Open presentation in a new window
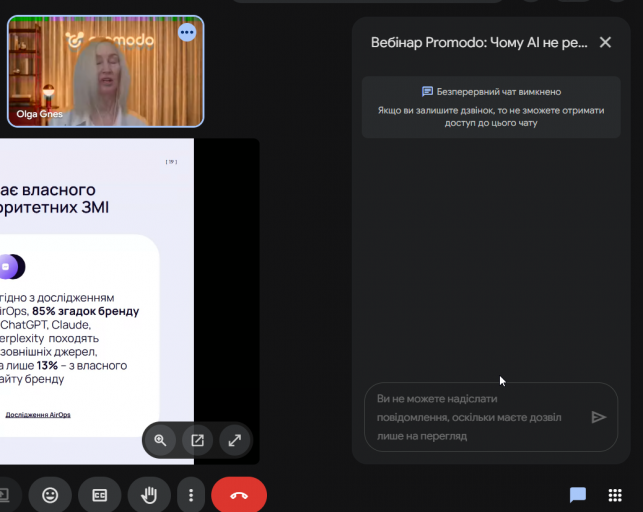Image resolution: width=643 pixels, height=512 pixels. click(197, 440)
